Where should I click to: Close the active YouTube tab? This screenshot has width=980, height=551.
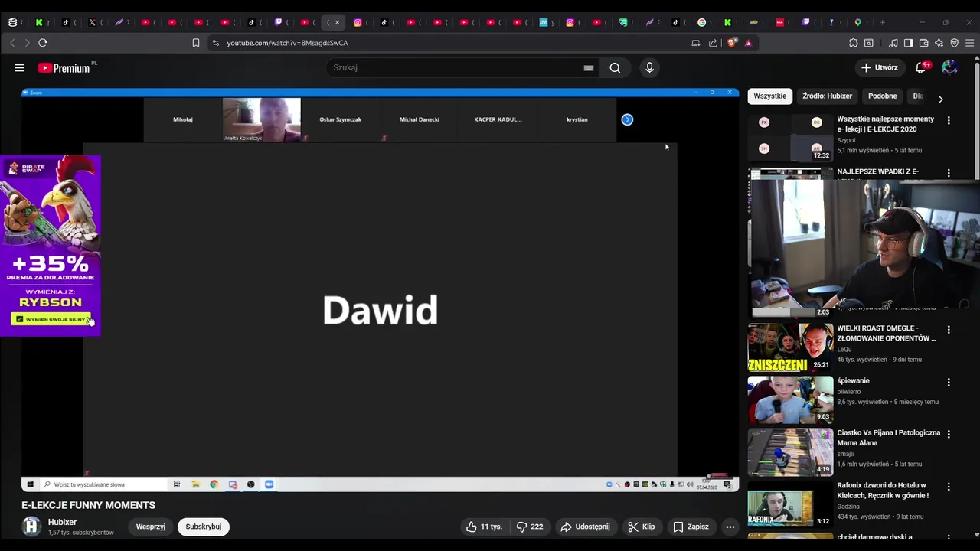337,22
